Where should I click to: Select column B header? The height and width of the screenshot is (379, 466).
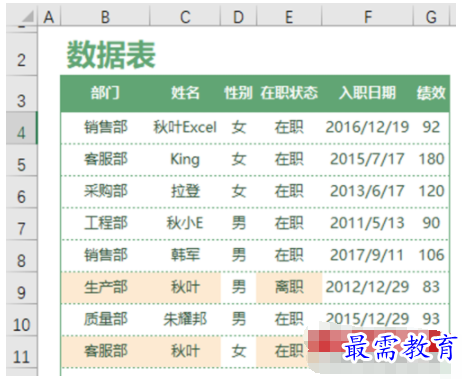pyautogui.click(x=105, y=16)
